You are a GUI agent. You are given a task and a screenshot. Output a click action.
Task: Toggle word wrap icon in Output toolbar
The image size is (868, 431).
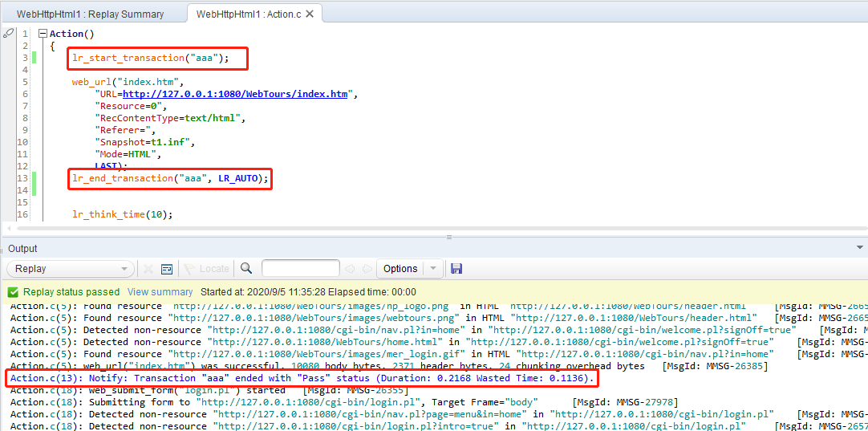(167, 269)
